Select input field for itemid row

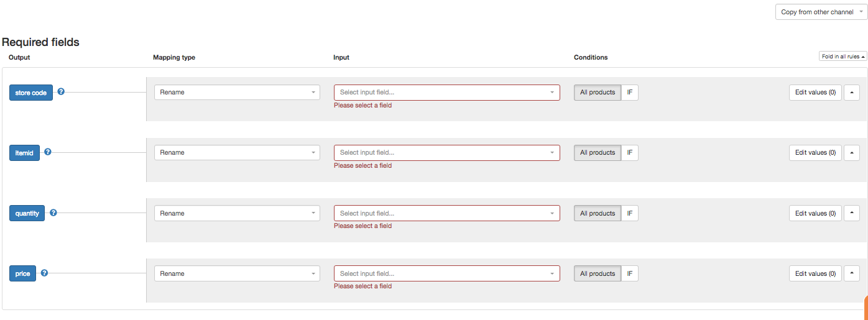coord(446,153)
